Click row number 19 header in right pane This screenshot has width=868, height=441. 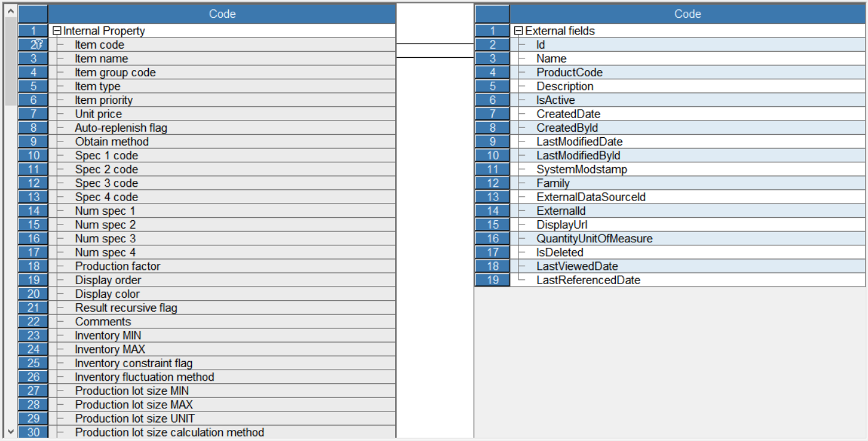(492, 280)
